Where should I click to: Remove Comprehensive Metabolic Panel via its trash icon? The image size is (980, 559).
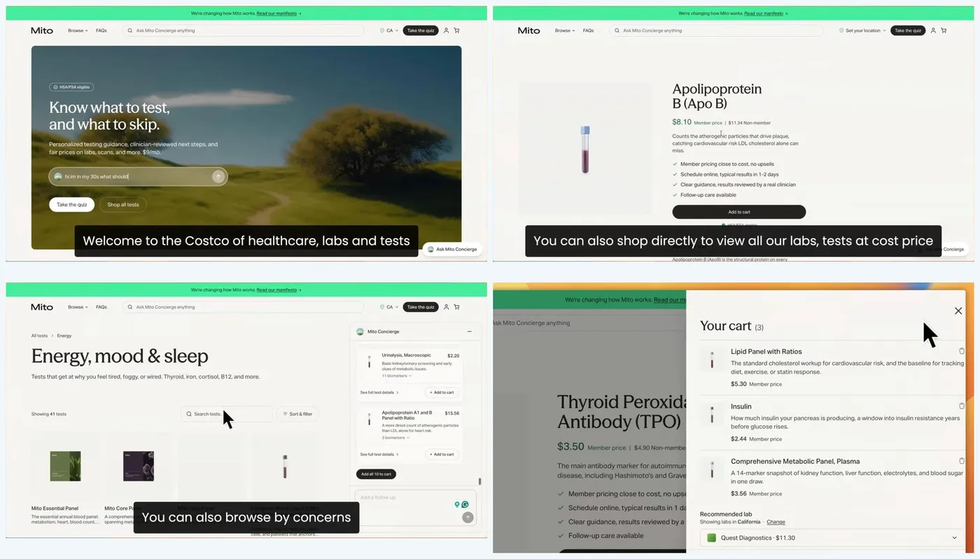coord(962,461)
